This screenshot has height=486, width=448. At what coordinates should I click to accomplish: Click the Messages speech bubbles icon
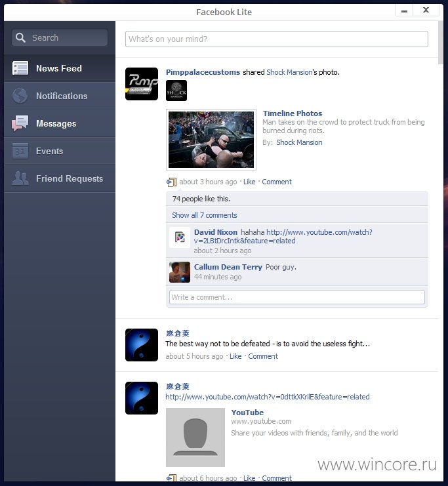(x=20, y=123)
